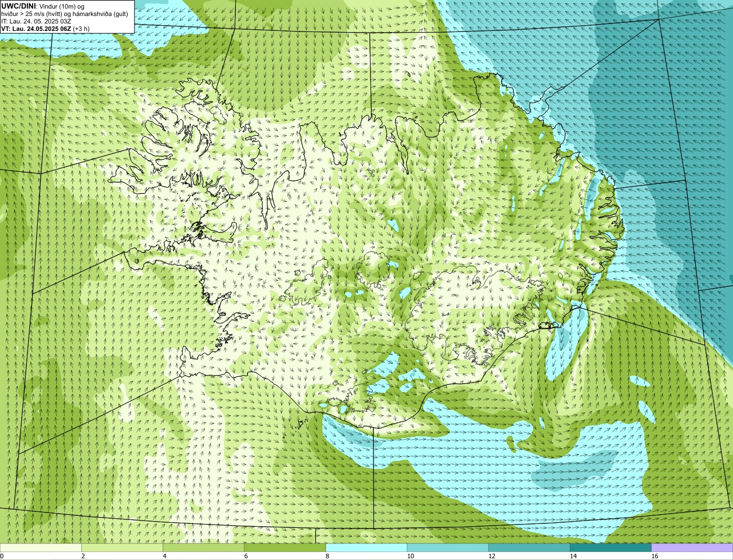Click the legend scale label '4'
733x560 pixels.
pos(164,556)
